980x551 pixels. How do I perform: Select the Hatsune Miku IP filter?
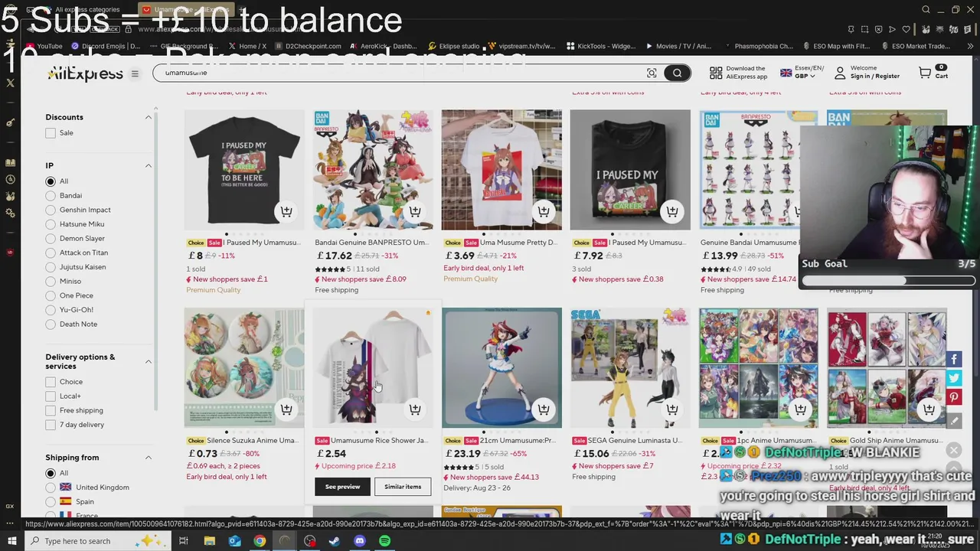51,224
